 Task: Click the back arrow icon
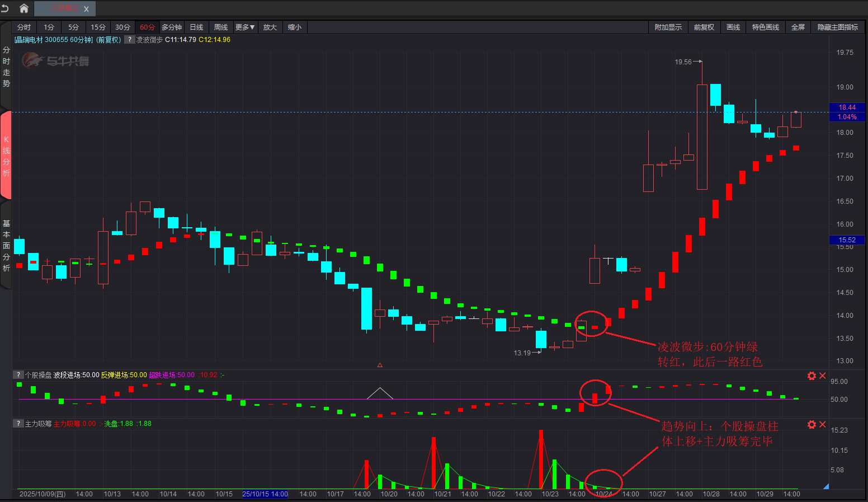6,8
